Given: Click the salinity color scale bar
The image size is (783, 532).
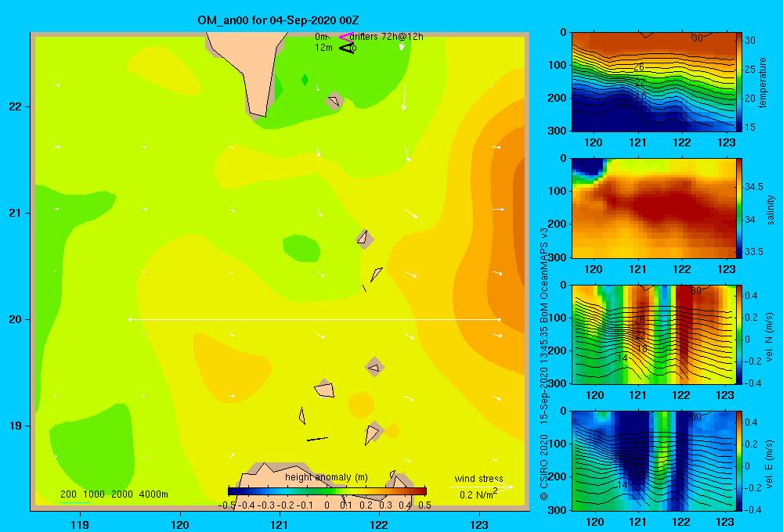Looking at the screenshot, I should click(x=739, y=209).
